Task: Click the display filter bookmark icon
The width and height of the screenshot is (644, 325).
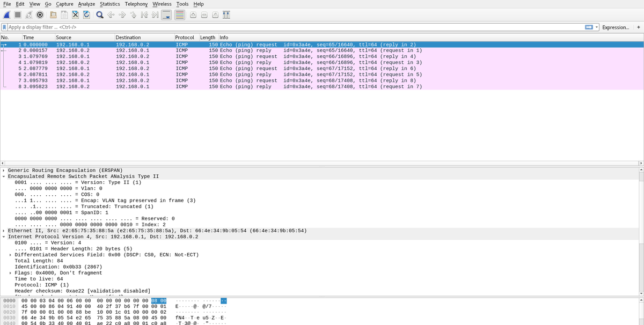Action: pos(5,27)
